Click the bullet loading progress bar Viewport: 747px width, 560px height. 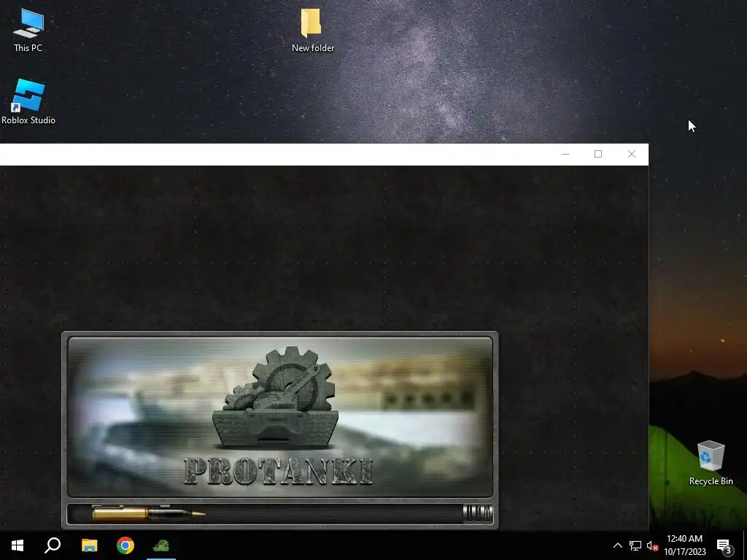coord(280,514)
